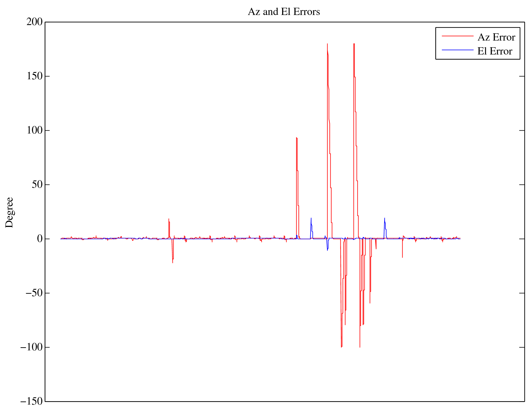Screen dimensions: 532x411
Task: Click the small red spike near 18 degrees at left
Action: tap(169, 219)
